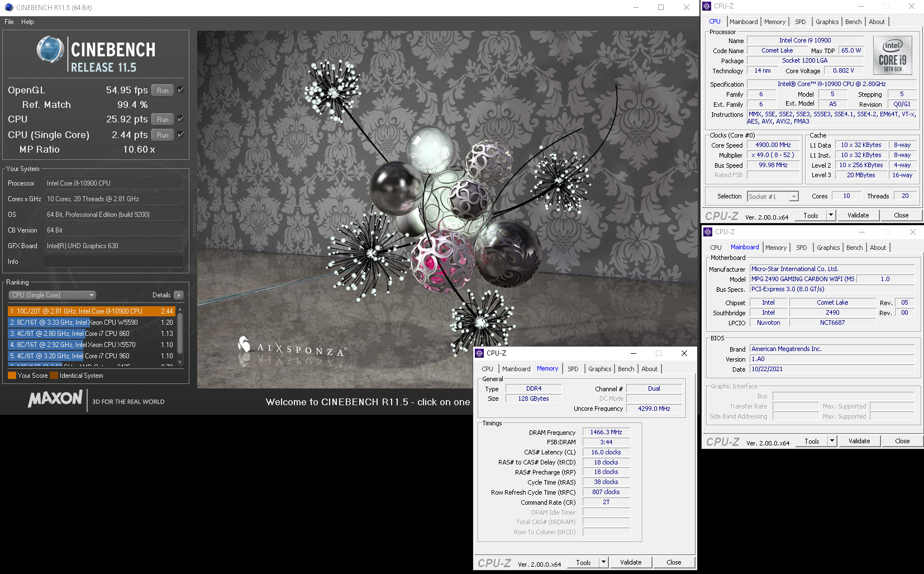
Task: Click the CPU-Z icon of the top CPU-Z window
Action: click(x=707, y=6)
